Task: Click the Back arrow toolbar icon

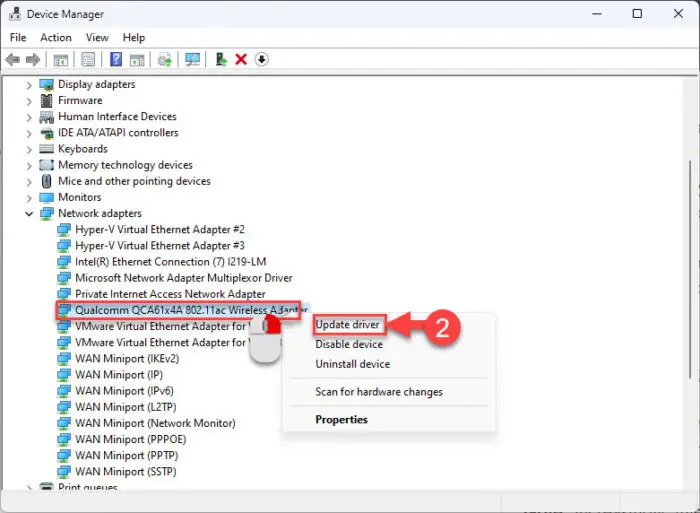Action: (13, 59)
